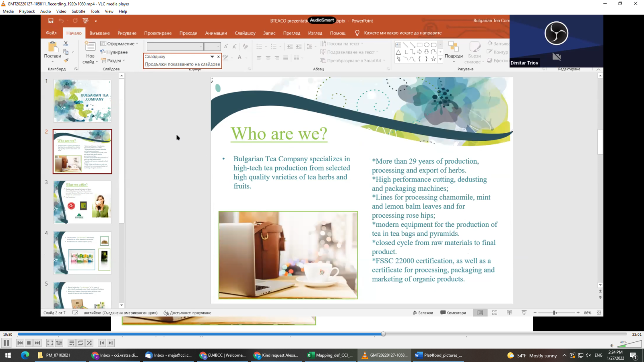Switch to Normal view icon in status bar
The height and width of the screenshot is (362, 644).
tap(480, 313)
